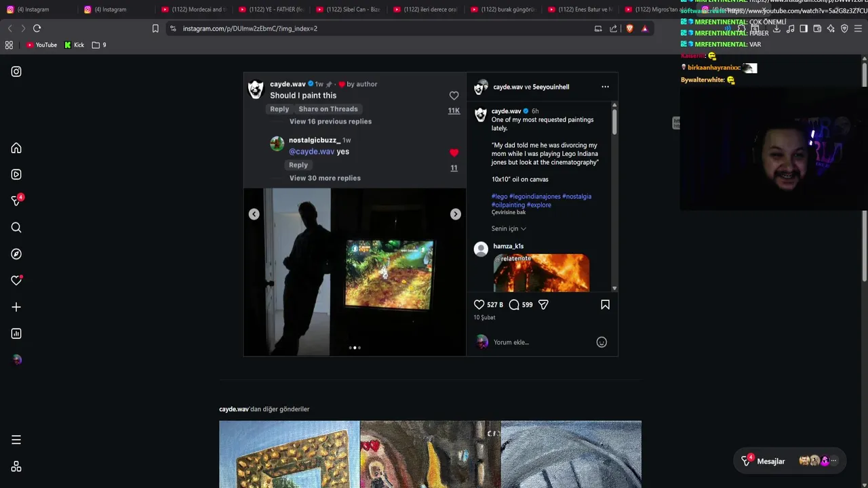The image size is (868, 488).
Task: Open the gold frame painting thumbnail
Action: (290, 454)
